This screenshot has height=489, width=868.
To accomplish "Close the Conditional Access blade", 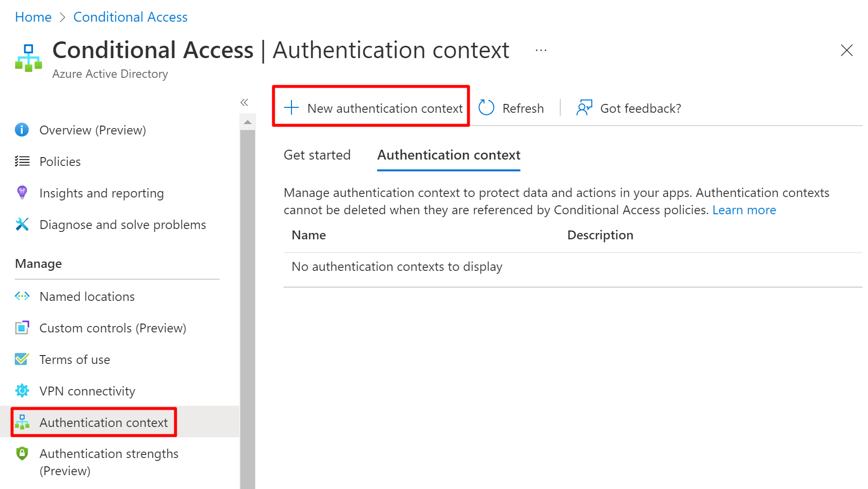I will 846,50.
